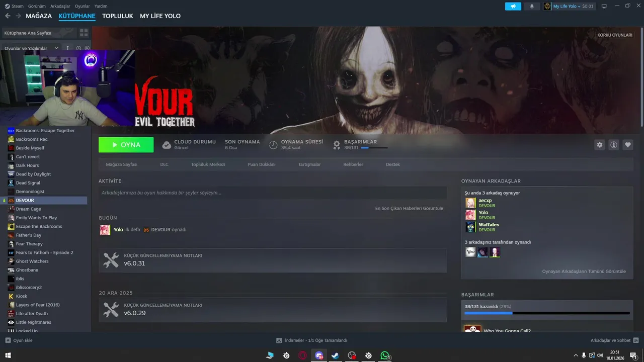
Task: Go to MAĞAZA tab
Action: point(39,16)
